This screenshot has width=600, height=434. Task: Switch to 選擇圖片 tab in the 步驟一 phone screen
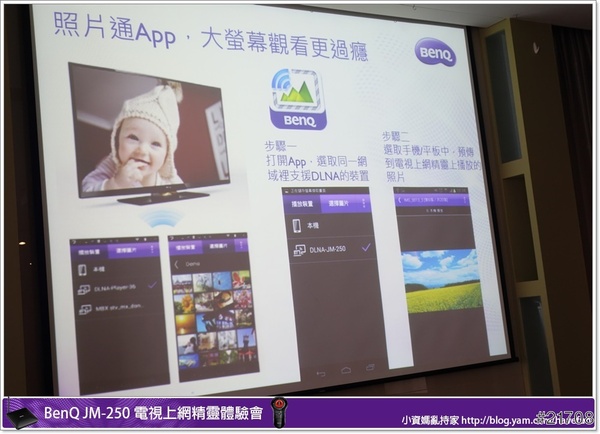pos(339,203)
